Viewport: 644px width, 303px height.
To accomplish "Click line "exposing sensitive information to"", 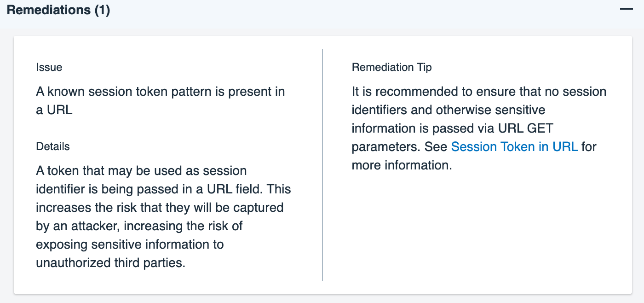I will [130, 245].
